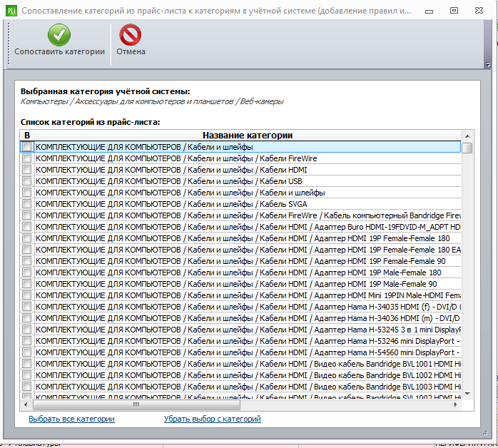Image resolution: width=498 pixels, height=448 pixels.
Task: Minimize the dialog window
Action: point(429,11)
